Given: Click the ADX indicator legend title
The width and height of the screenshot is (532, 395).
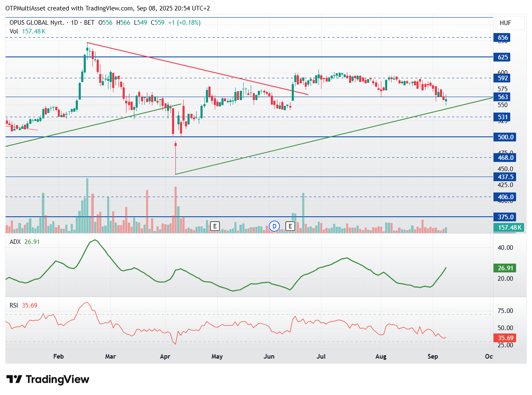Looking at the screenshot, I should pyautogui.click(x=15, y=241).
